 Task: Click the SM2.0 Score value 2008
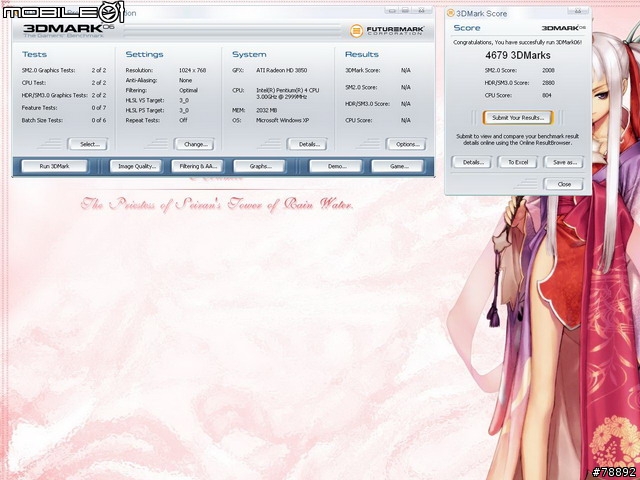tap(548, 70)
